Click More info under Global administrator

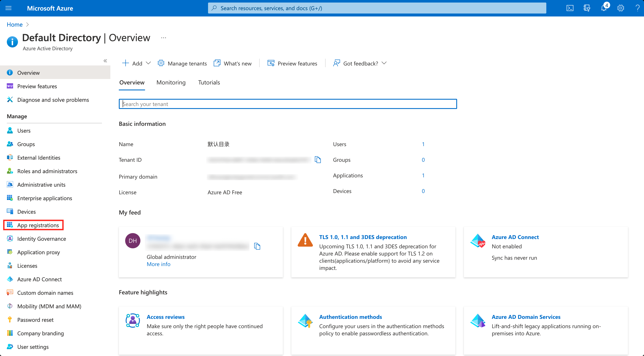click(x=159, y=264)
